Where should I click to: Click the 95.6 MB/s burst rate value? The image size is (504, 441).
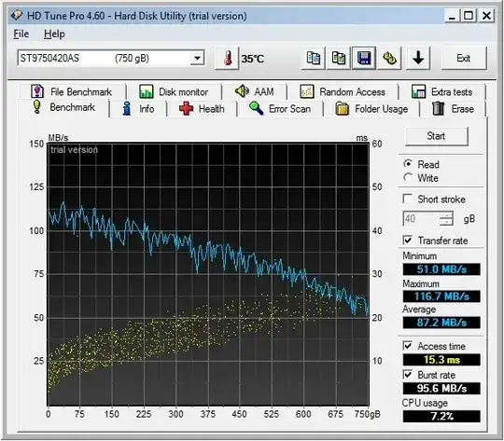[441, 389]
